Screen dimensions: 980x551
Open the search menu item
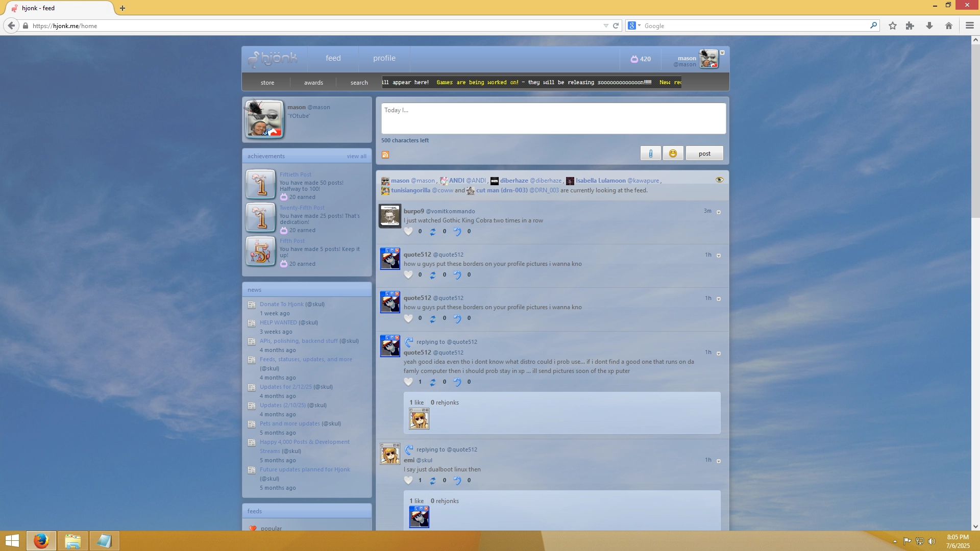click(x=359, y=82)
